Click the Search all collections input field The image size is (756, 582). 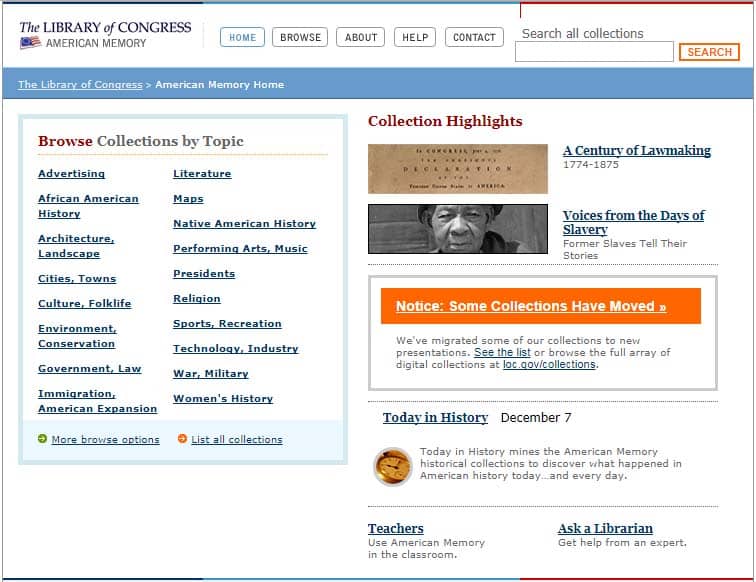(594, 52)
